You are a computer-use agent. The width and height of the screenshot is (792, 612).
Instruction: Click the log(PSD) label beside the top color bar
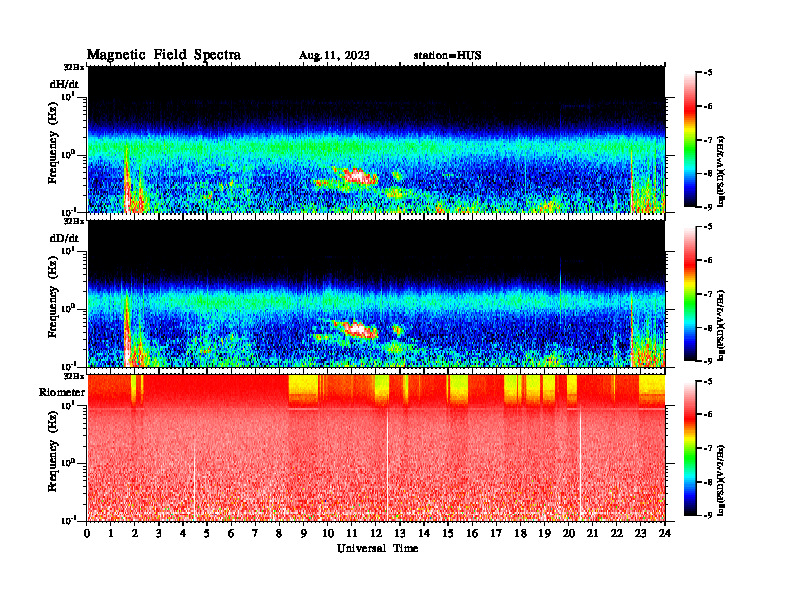(721, 171)
